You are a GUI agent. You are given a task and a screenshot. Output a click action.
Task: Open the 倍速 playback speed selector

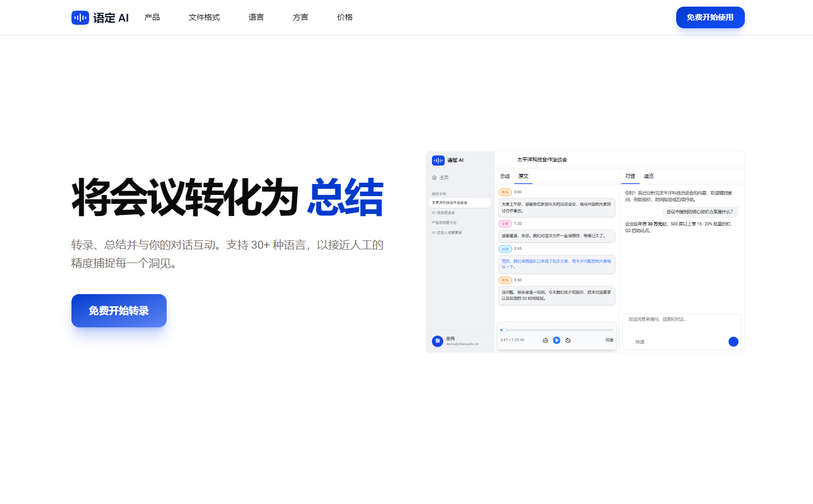coord(609,340)
